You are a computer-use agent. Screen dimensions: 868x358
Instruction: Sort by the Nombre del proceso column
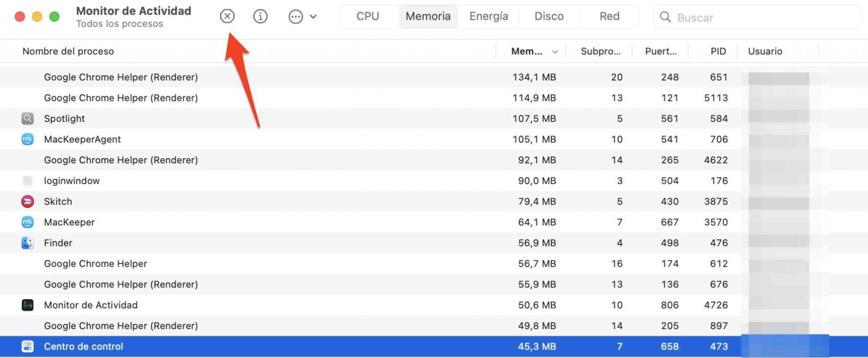[68, 51]
